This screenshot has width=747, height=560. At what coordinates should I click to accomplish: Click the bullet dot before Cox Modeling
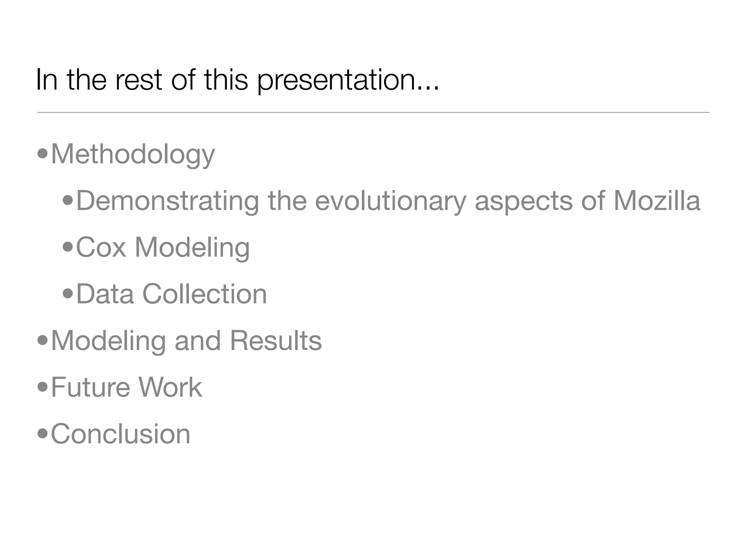click(68, 247)
